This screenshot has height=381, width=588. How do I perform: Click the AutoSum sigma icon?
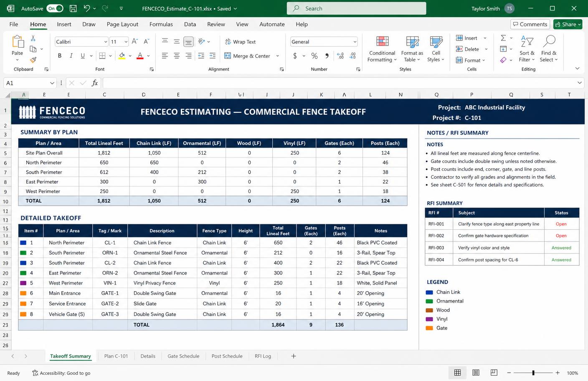[x=503, y=38]
